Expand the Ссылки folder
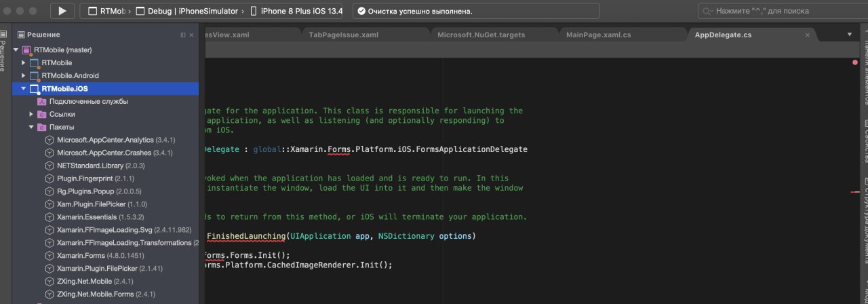Viewport: 868px width, 304px height. point(31,114)
